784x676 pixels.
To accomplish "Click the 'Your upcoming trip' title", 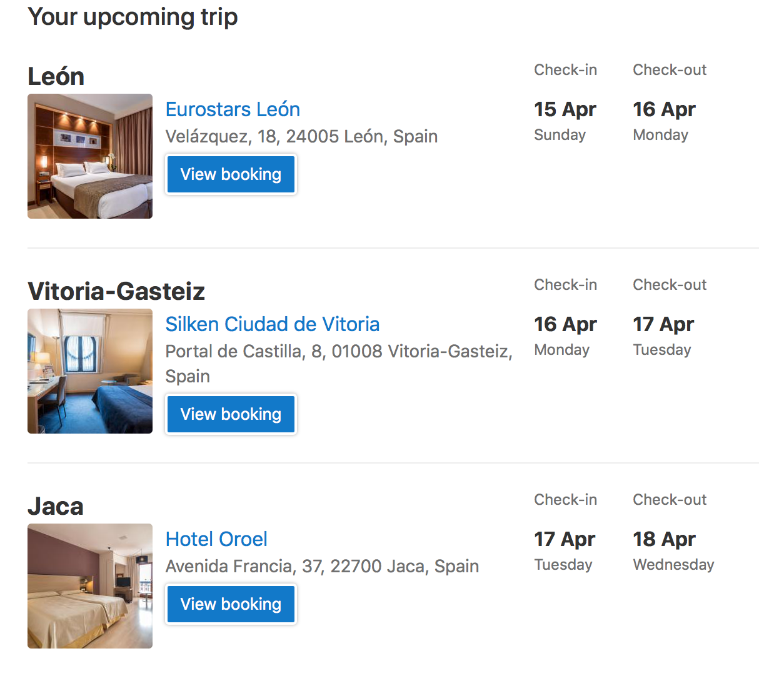I will click(133, 17).
